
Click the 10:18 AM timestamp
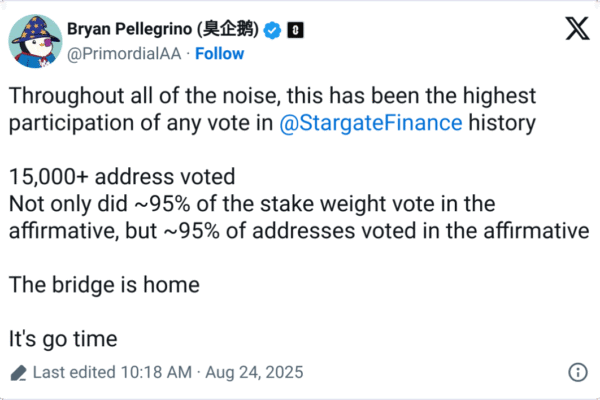tap(154, 373)
